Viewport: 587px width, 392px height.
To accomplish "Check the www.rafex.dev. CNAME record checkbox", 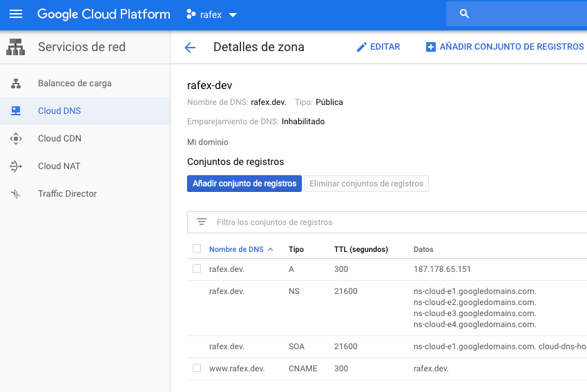I will 197,368.
